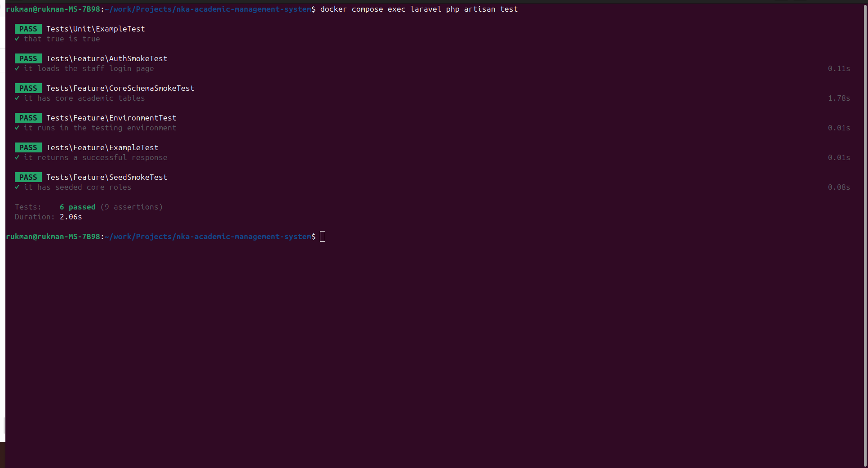Click the PASS badge beside Tests\Feature\CoreSchemaSmokeTest
This screenshot has width=868, height=468.
(28, 88)
